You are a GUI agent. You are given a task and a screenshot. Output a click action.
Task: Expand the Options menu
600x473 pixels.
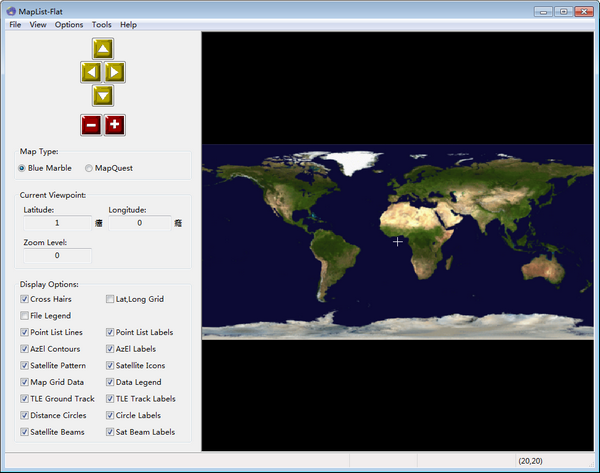[69, 24]
